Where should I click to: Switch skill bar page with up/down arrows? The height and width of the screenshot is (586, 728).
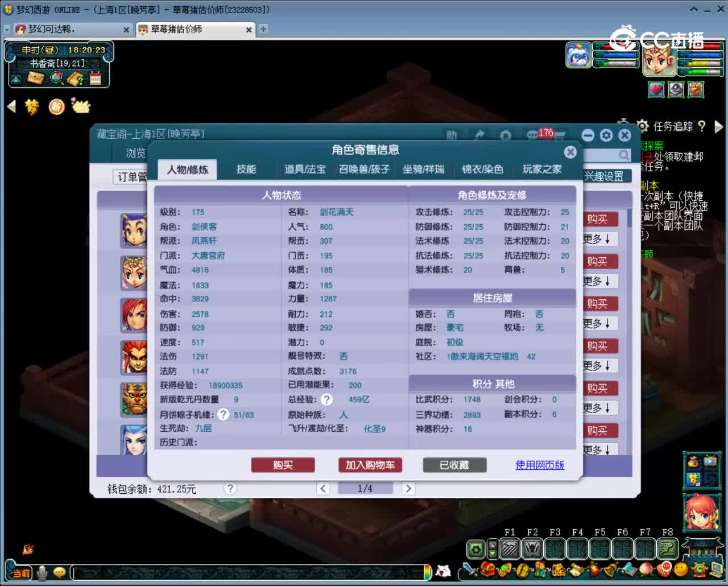point(493,549)
